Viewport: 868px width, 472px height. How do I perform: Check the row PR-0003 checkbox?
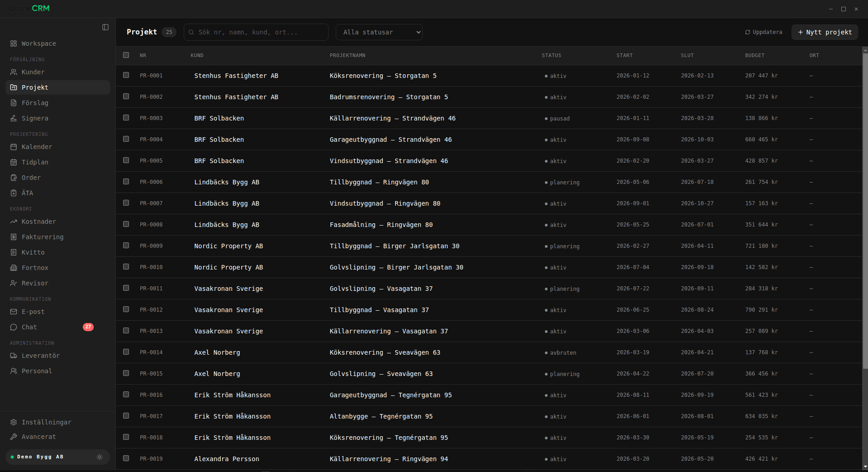pos(126,118)
